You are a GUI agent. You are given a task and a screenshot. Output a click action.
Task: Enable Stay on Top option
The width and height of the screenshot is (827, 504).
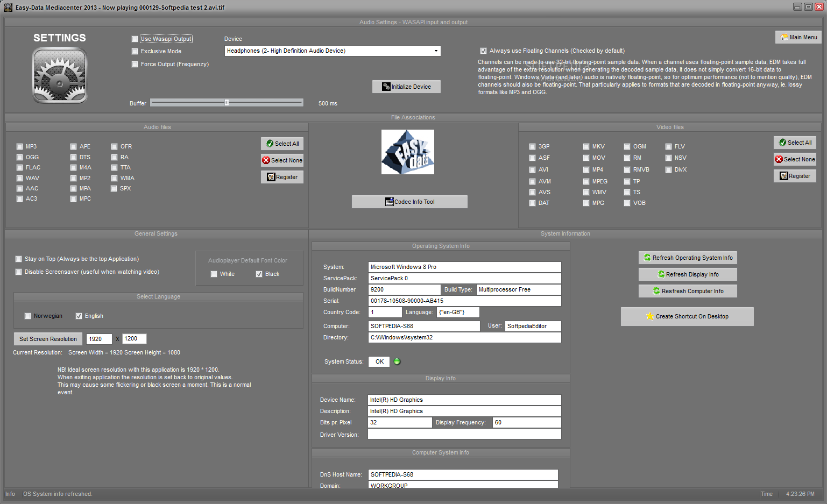pos(19,259)
